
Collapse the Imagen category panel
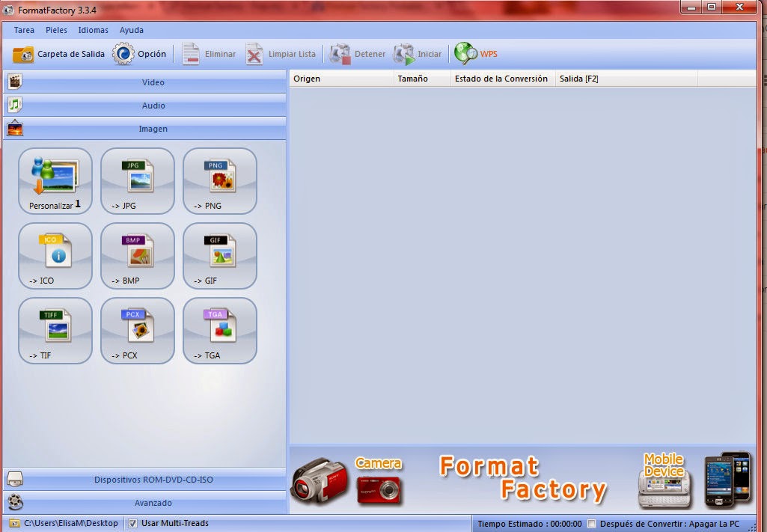(x=144, y=129)
